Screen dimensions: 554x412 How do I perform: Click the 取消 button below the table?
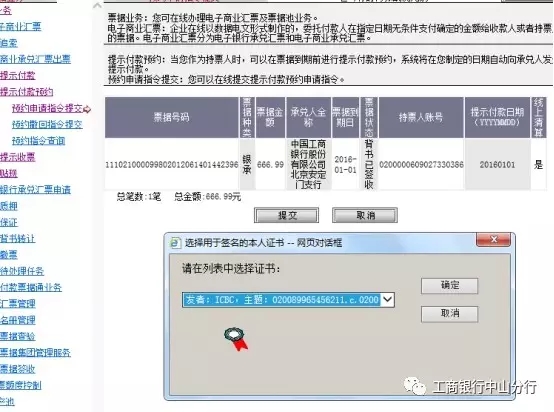pos(365,215)
